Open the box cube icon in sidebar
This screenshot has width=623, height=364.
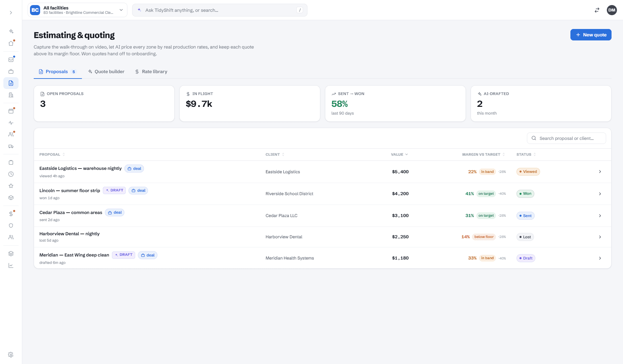click(x=11, y=198)
